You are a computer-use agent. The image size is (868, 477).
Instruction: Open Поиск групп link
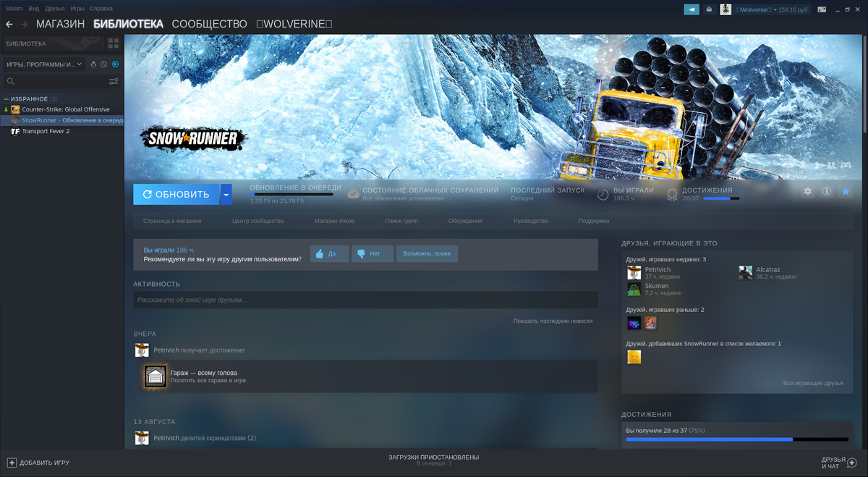pyautogui.click(x=401, y=221)
